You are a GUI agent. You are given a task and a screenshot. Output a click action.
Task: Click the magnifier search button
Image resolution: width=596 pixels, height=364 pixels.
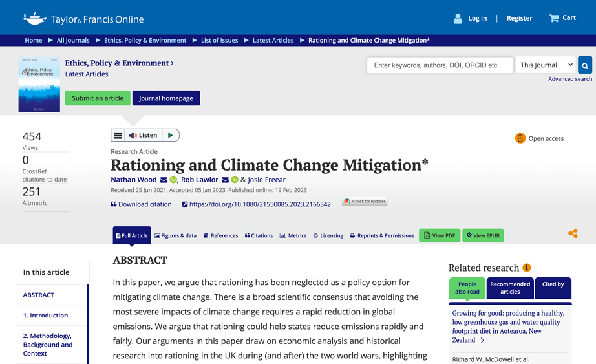585,65
